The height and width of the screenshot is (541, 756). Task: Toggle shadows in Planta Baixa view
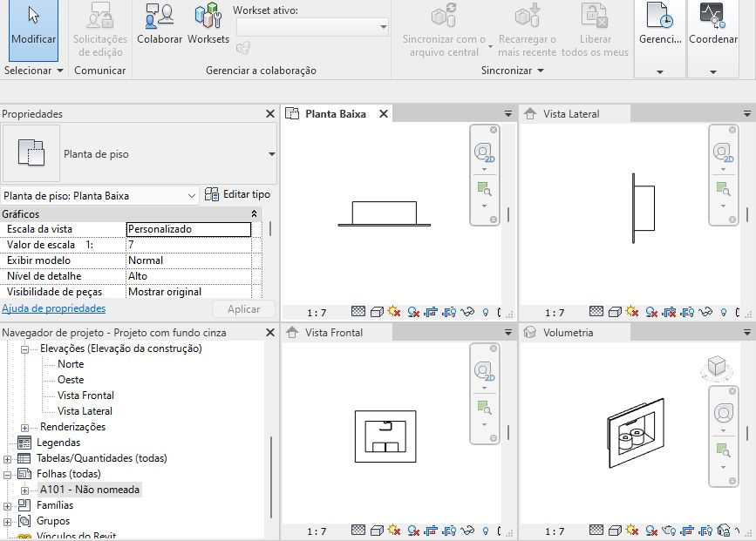click(413, 312)
